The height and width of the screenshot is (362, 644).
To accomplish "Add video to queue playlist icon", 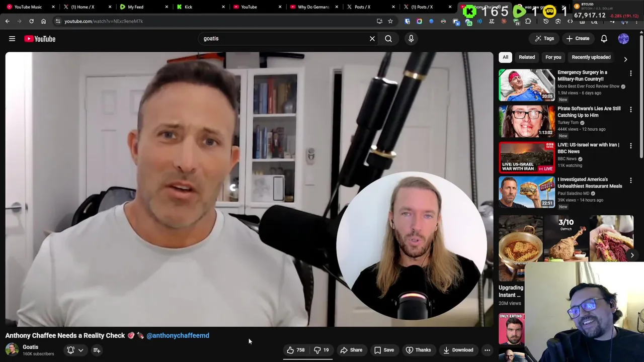I will [97, 350].
